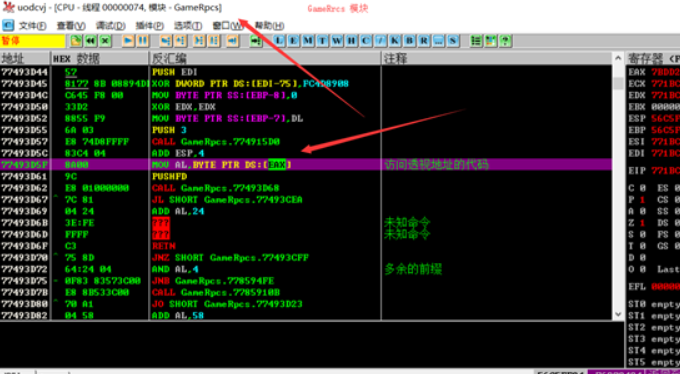Image resolution: width=680 pixels, height=374 pixels.
Task: Open References window with R button
Action: (x=424, y=41)
